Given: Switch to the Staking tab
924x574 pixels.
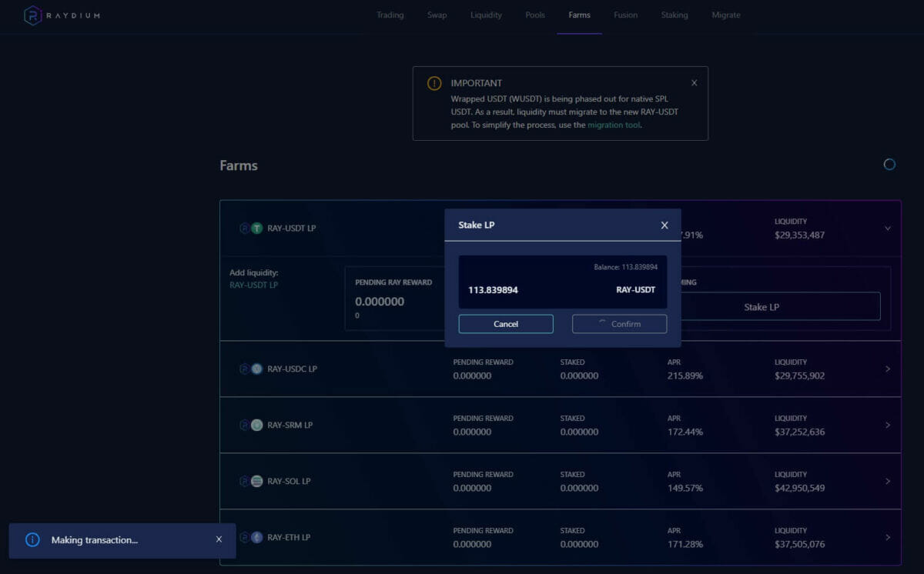Looking at the screenshot, I should click(x=674, y=15).
